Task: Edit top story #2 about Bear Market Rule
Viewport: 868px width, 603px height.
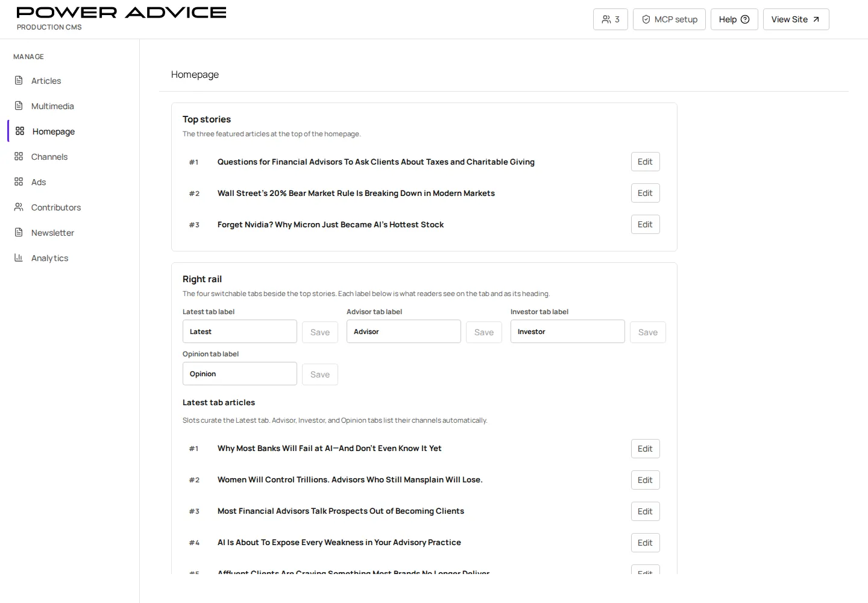Action: click(645, 193)
